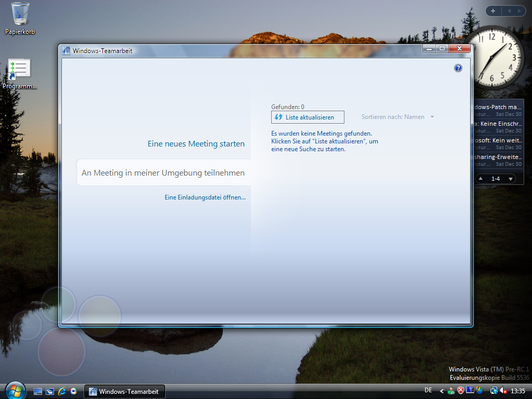Start a new meeting via Eine neues Meeting starten
This screenshot has width=532, height=399.
pos(196,144)
